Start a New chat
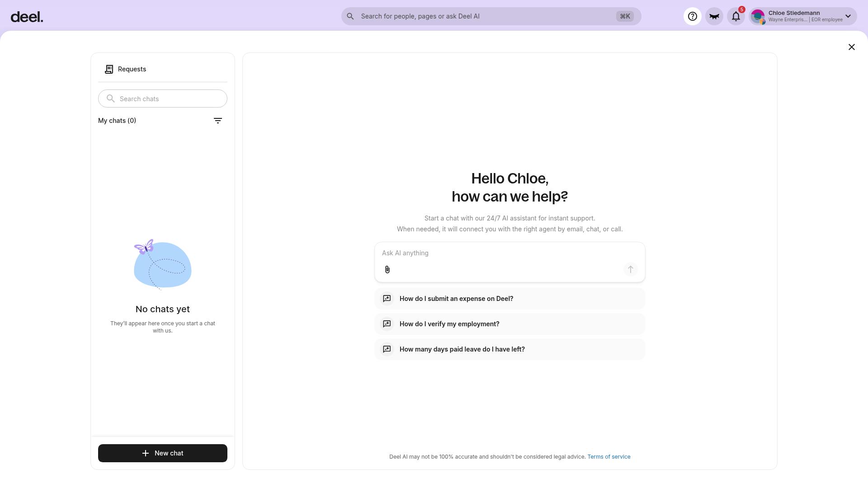This screenshot has height=488, width=868. [x=163, y=453]
